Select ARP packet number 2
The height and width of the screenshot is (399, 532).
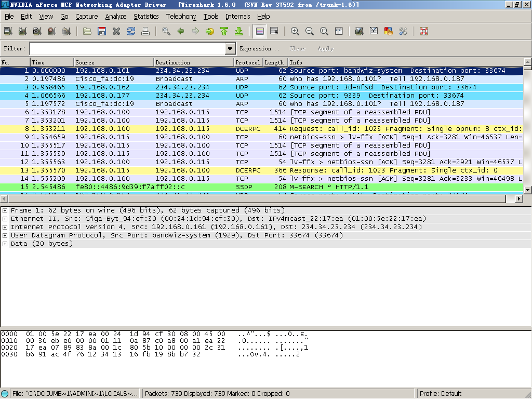coord(262,79)
